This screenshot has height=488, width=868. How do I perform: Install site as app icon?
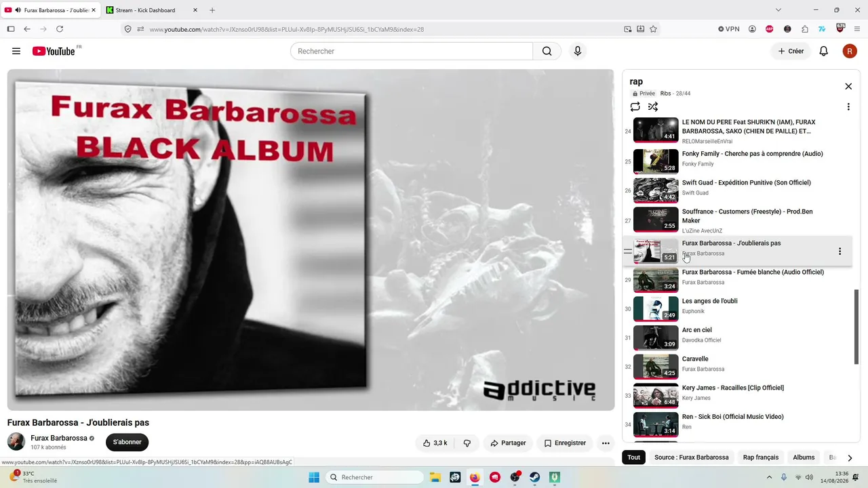(641, 29)
